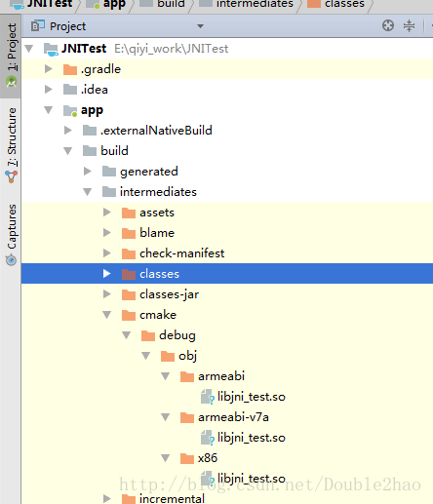This screenshot has height=504, width=433.
Task: Click the obj folder icon
Action: 168,356
